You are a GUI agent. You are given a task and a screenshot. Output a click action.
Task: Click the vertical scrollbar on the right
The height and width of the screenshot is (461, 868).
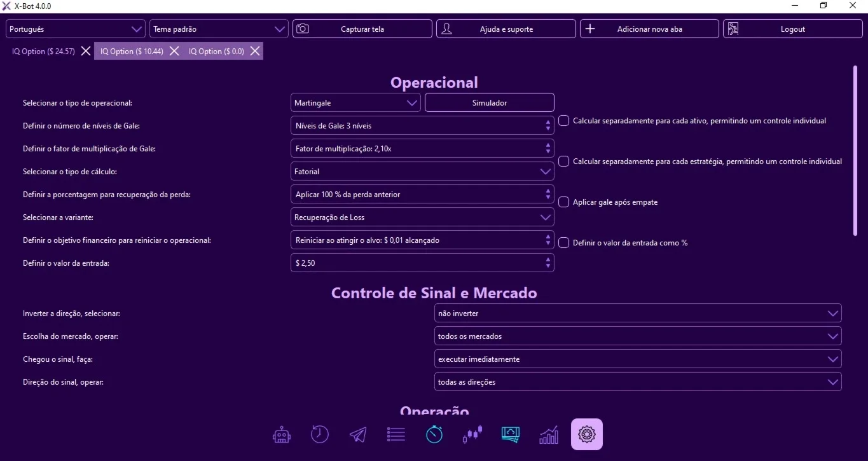855,151
